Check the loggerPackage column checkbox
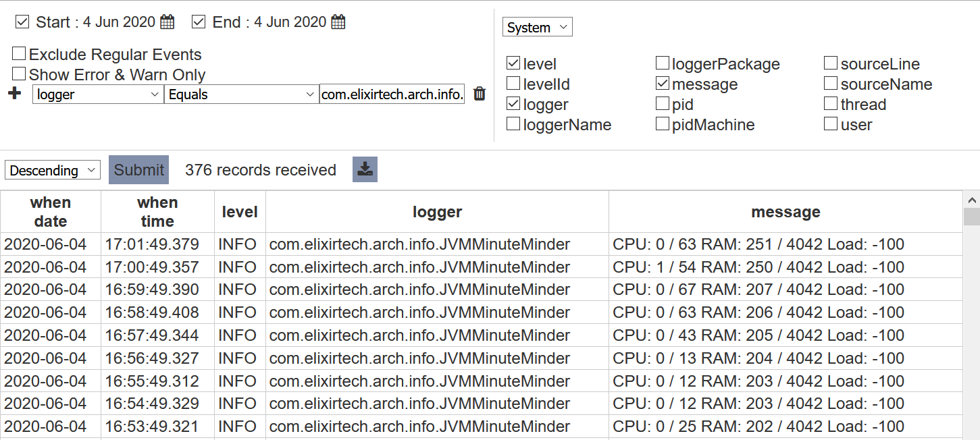Viewport: 980px width, 440px height. [x=663, y=63]
